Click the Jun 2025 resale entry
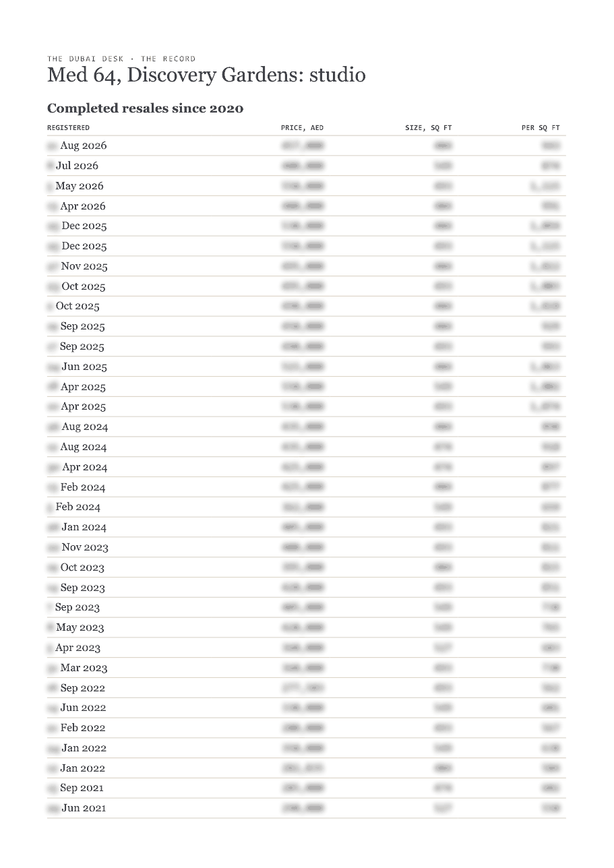The width and height of the screenshot is (614, 868). coord(307,367)
